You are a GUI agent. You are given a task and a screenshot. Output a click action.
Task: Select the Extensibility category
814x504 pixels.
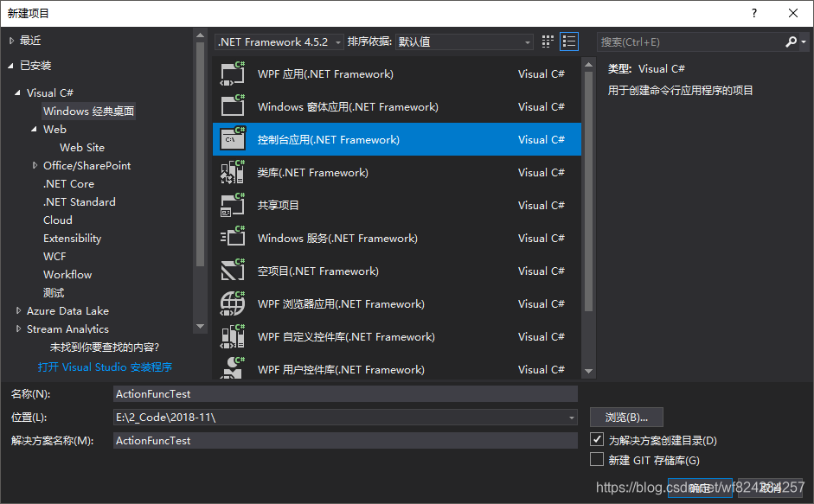pyautogui.click(x=72, y=239)
